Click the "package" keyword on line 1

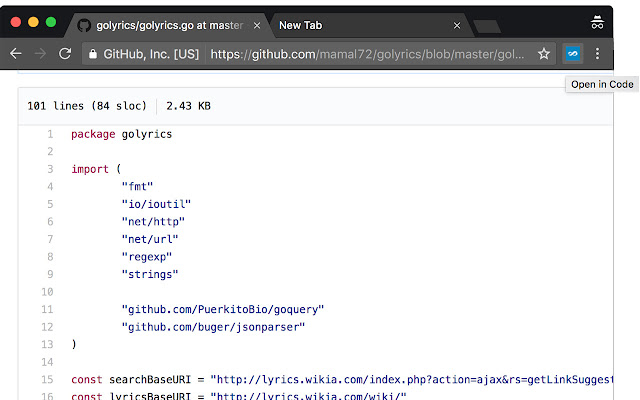[x=93, y=134]
